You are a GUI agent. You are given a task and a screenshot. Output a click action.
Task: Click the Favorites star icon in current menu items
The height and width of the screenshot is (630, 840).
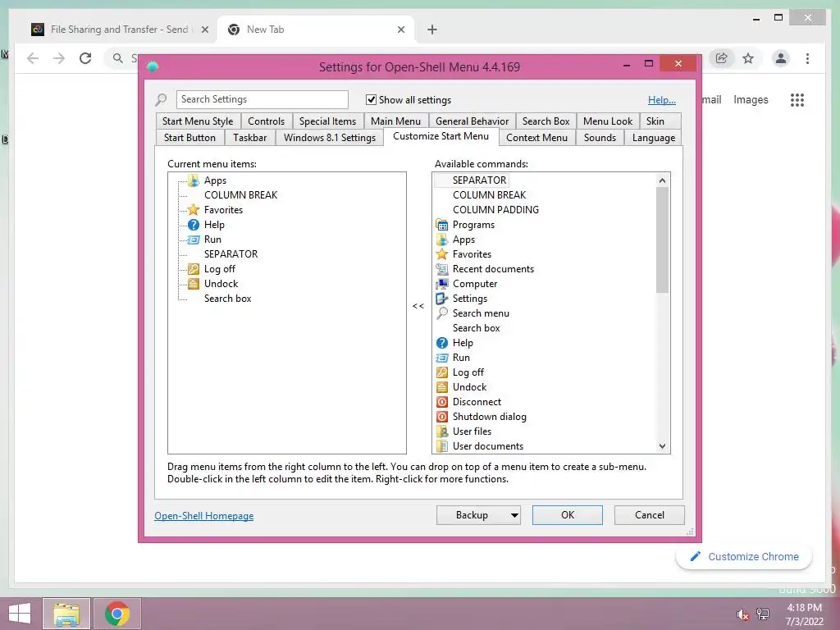coord(194,209)
